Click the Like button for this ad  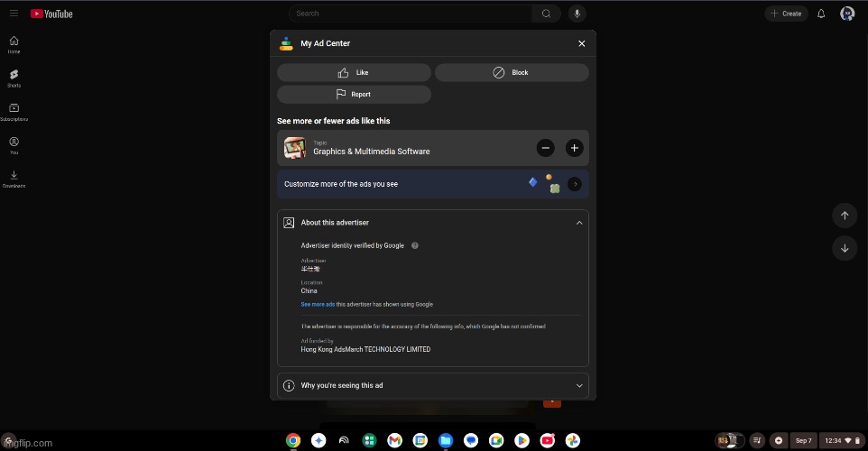pos(354,72)
